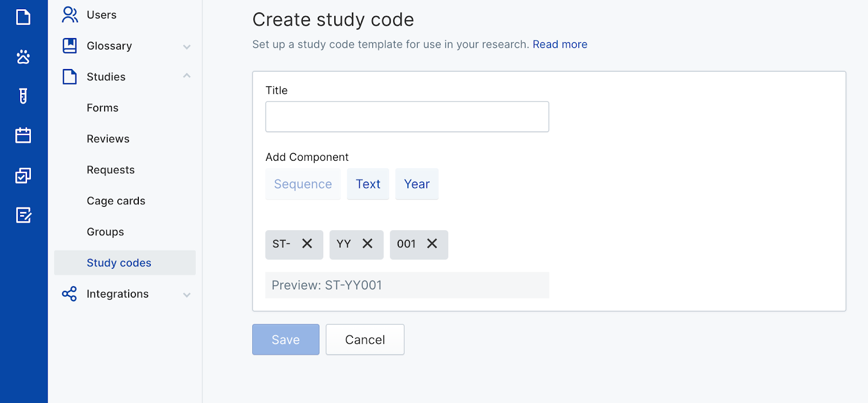Select Study codes in the sidebar
This screenshot has width=868, height=403.
pos(125,263)
